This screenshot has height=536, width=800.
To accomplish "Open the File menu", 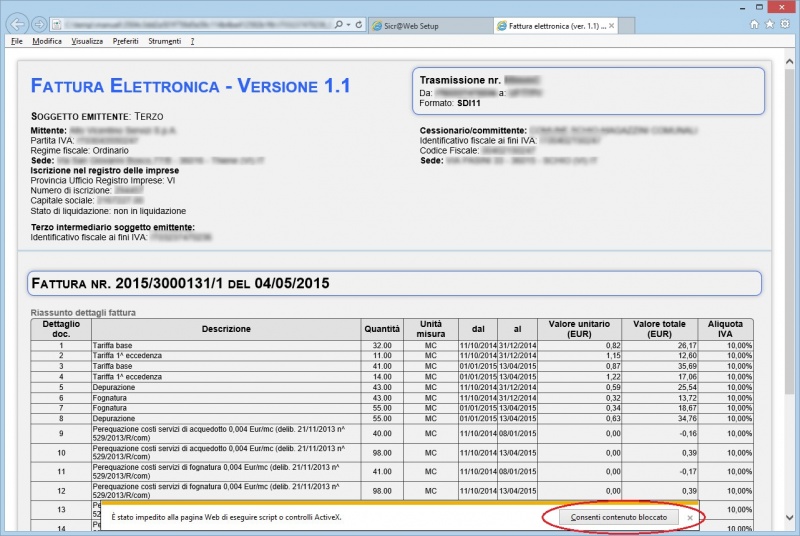I will click(17, 41).
